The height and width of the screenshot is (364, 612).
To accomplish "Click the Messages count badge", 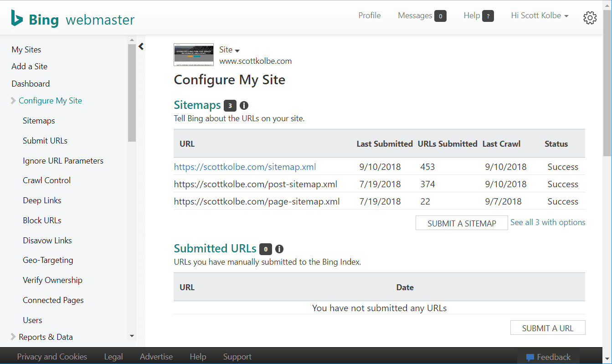I will tap(440, 16).
